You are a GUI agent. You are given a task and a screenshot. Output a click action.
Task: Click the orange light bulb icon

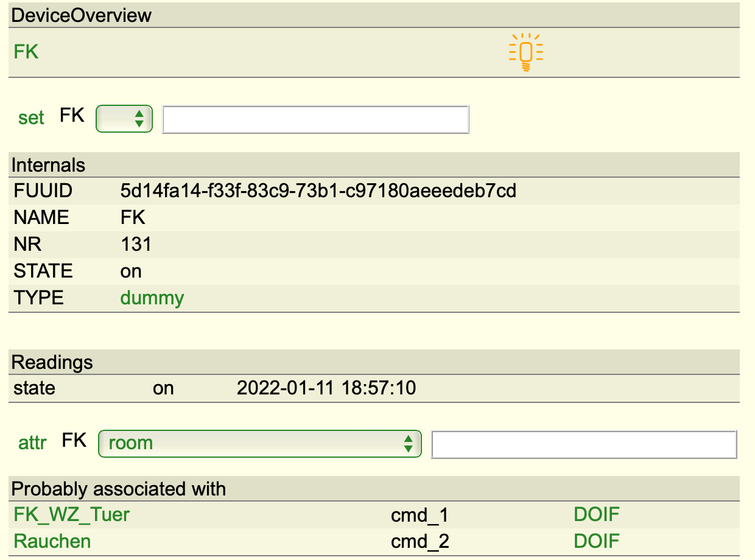[x=525, y=52]
